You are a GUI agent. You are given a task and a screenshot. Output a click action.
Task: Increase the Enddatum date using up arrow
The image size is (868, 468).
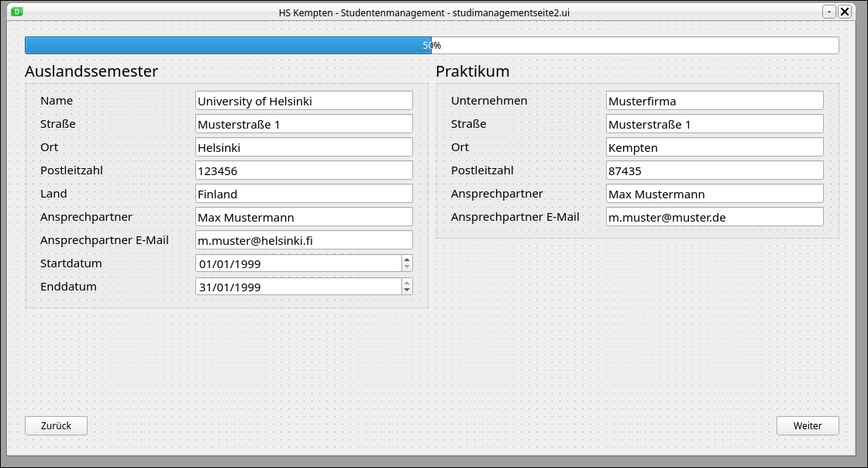click(407, 283)
